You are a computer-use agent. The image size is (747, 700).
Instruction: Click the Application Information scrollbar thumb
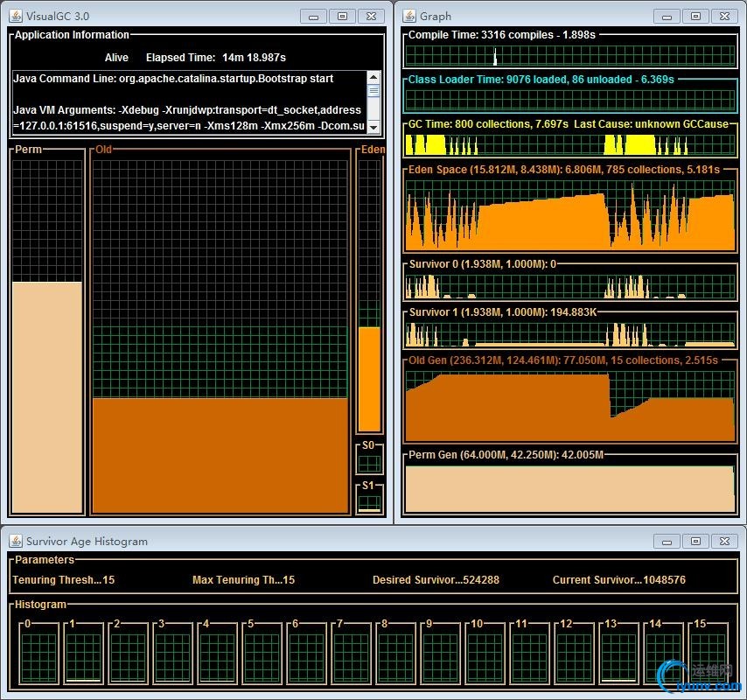(x=373, y=91)
